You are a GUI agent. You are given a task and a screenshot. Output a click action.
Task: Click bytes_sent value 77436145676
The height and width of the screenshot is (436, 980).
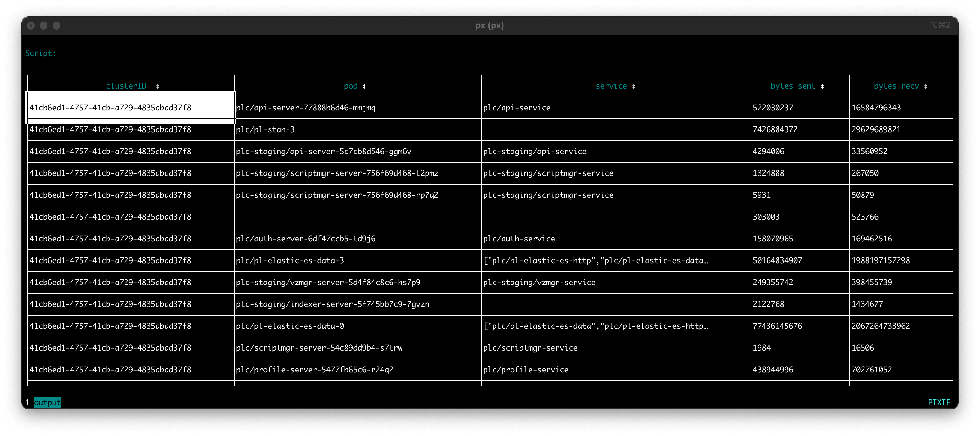point(777,326)
